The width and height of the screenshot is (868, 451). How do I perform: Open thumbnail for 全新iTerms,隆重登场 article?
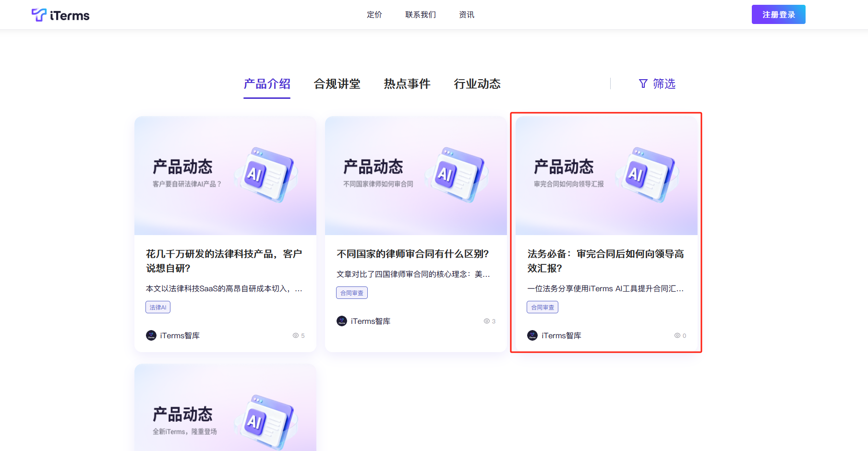[225, 407]
